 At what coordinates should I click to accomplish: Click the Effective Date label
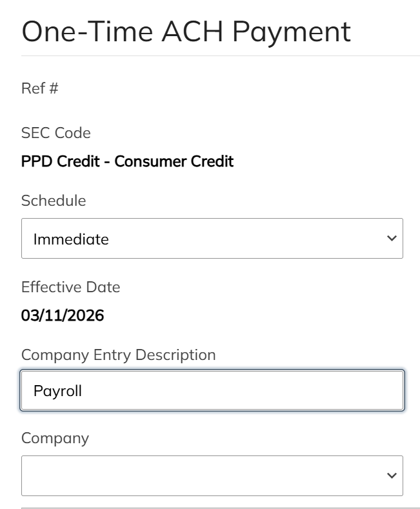point(70,287)
